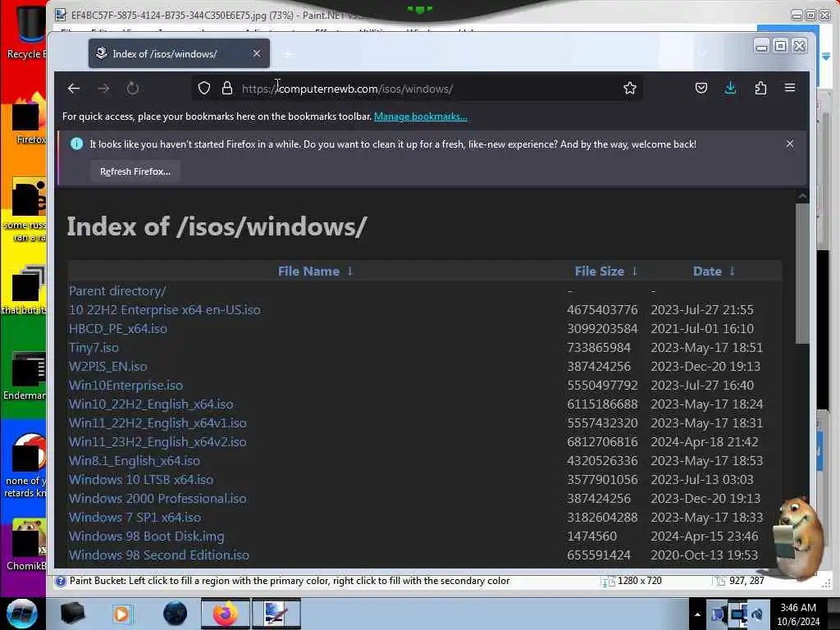Open Firefox hamburger application menu

coord(790,87)
